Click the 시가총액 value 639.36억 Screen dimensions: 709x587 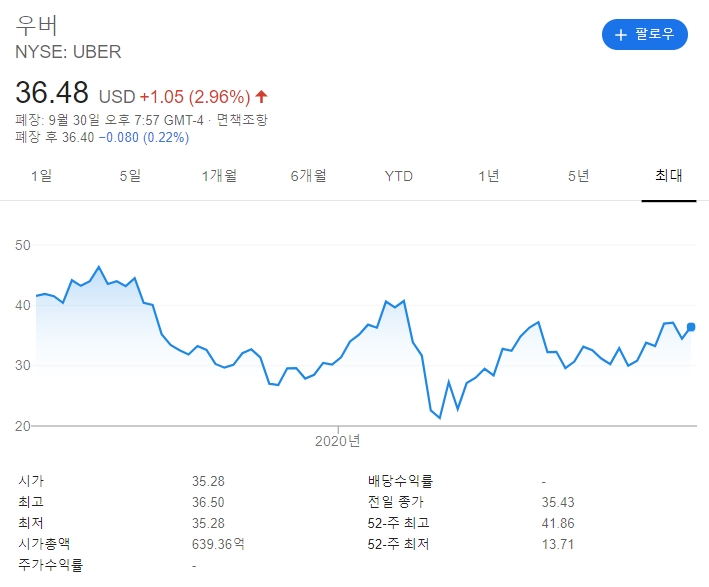[x=218, y=544]
